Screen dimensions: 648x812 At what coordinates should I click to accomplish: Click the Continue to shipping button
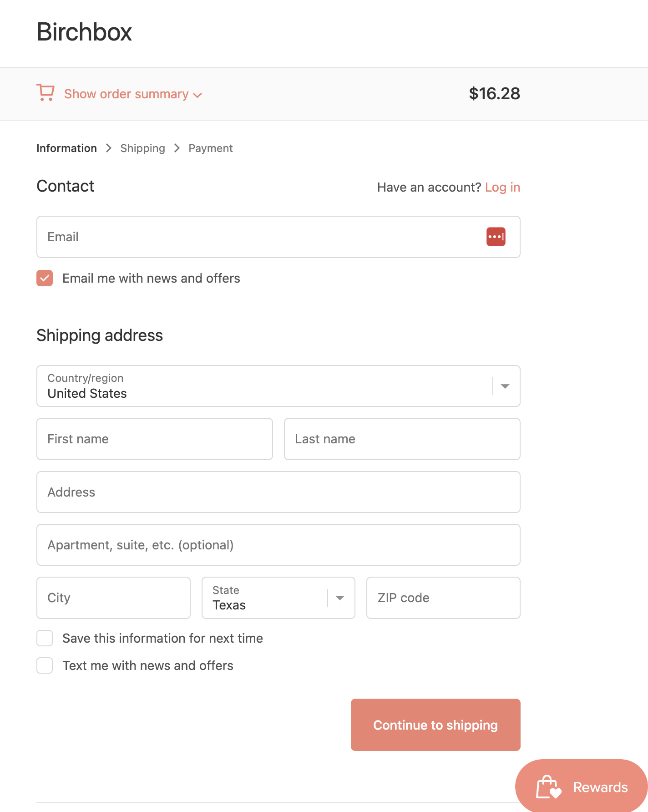435,725
